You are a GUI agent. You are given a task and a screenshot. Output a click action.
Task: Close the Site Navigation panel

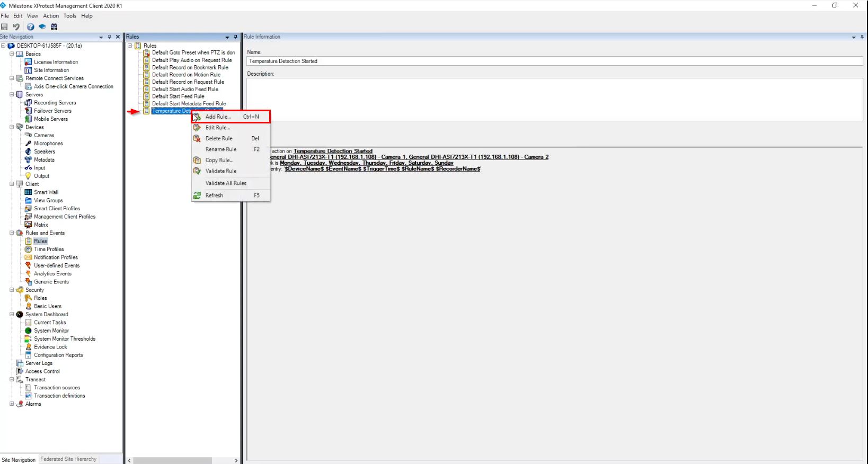click(x=118, y=37)
